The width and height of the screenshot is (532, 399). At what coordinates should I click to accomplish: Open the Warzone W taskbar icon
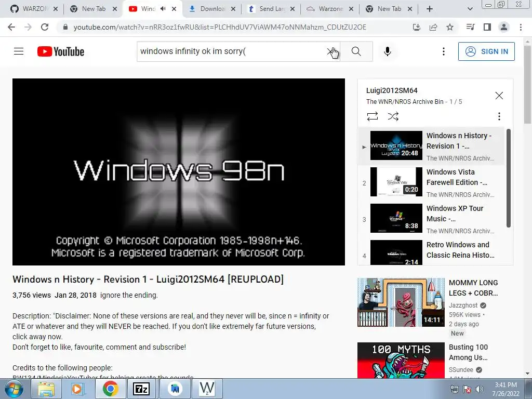pyautogui.click(x=207, y=389)
